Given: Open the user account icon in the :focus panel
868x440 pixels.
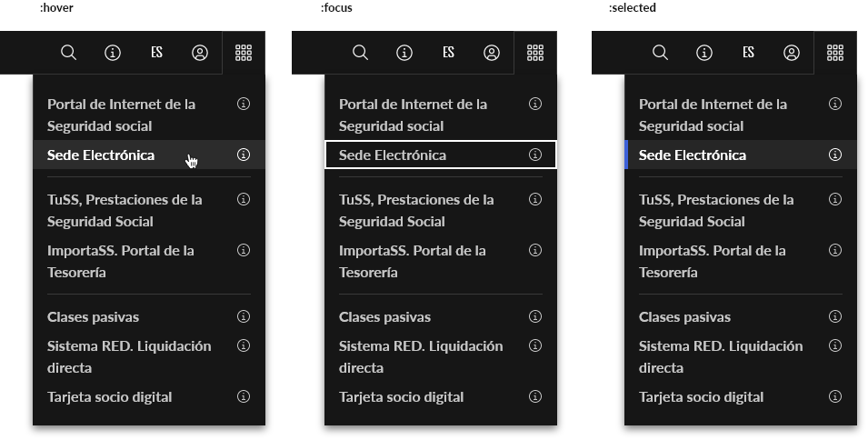Looking at the screenshot, I should pyautogui.click(x=492, y=53).
